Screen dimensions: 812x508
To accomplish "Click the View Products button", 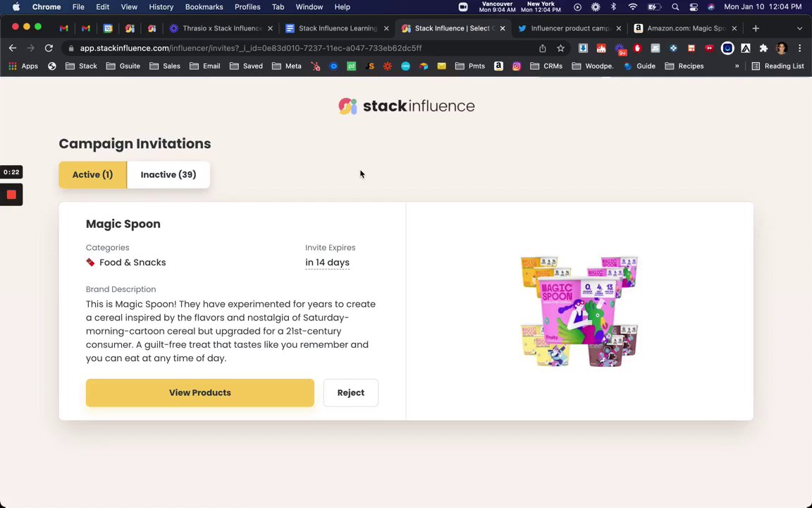I will [199, 393].
